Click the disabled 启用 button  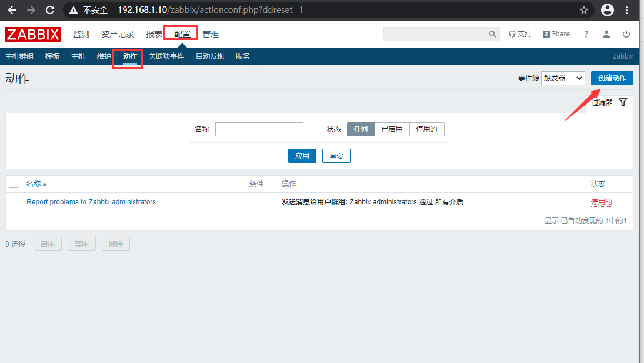pyautogui.click(x=48, y=244)
